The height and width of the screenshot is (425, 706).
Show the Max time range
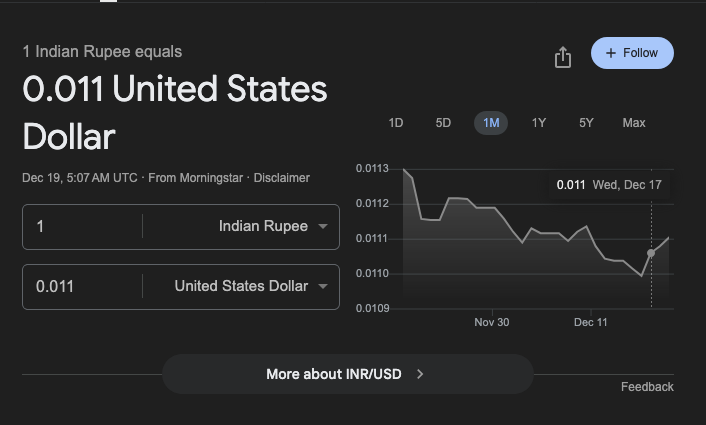pos(634,123)
